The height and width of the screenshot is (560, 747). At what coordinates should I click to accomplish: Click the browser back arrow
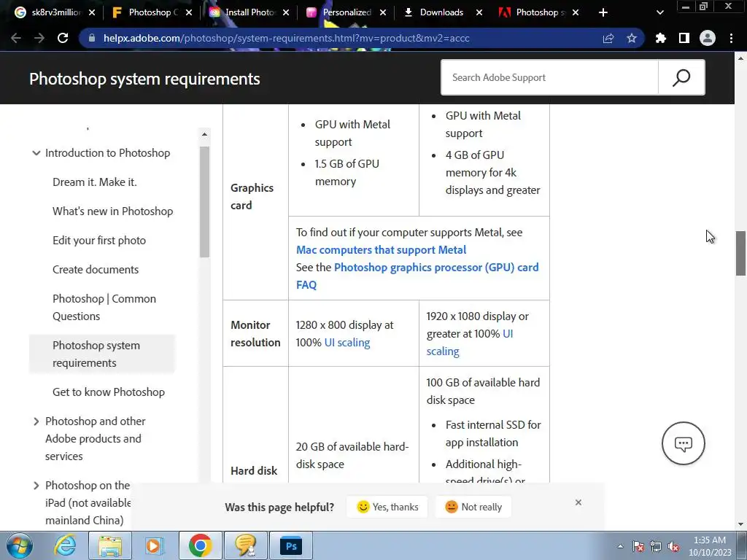tap(16, 38)
